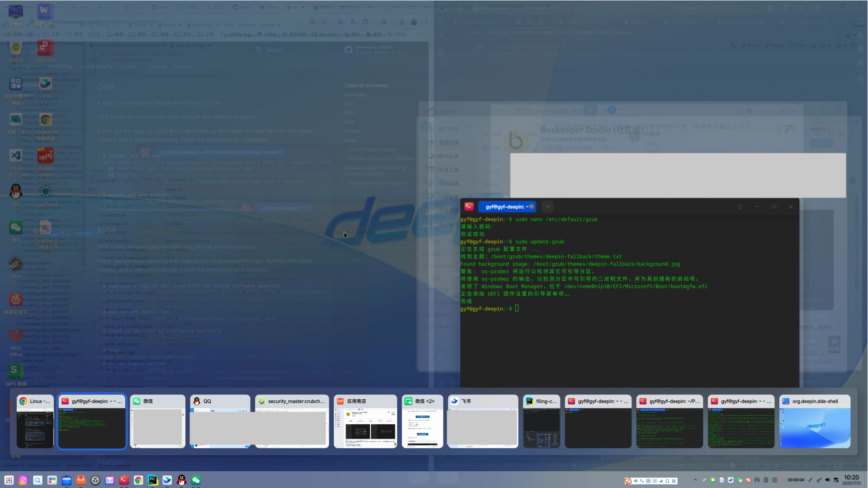The image size is (868, 488).
Task: Switch to security_master:crubch... window thumbnail
Action: click(292, 421)
